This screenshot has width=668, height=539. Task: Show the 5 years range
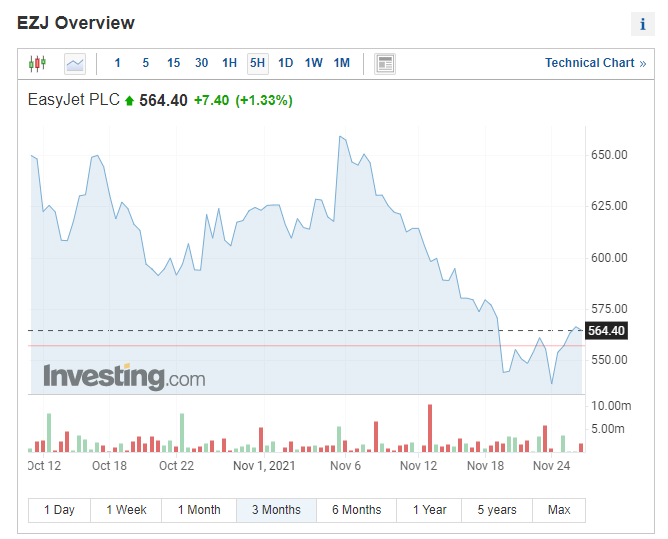point(497,510)
